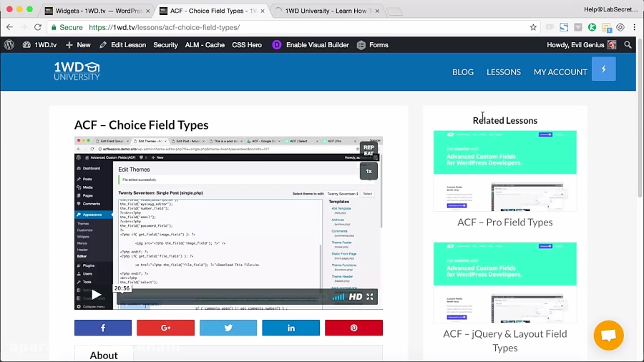Open ALM - Cache menu
The width and height of the screenshot is (644, 362).
pyautogui.click(x=205, y=45)
